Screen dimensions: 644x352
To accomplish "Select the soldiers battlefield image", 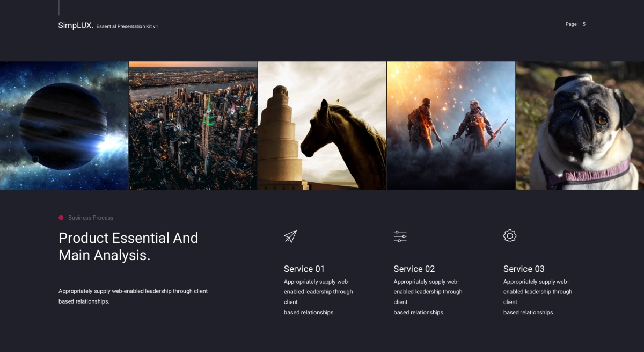I will 451,125.
